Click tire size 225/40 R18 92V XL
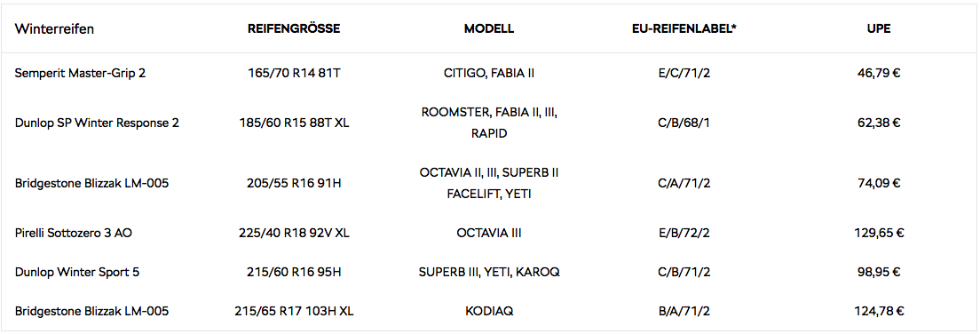 (x=294, y=234)
